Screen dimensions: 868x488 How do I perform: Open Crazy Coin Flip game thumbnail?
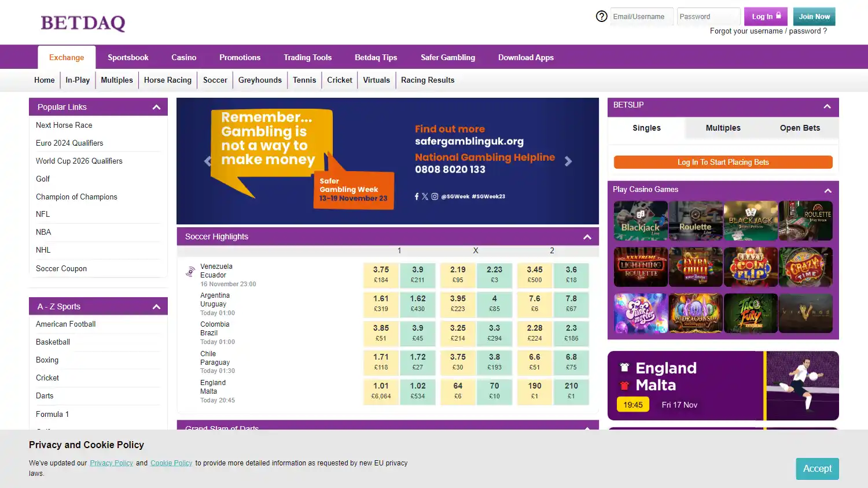(x=751, y=267)
